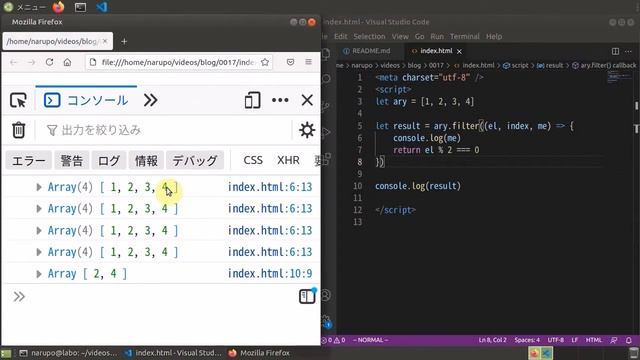Reload the page in Firefox
The width and height of the screenshot is (640, 360).
tap(49, 62)
